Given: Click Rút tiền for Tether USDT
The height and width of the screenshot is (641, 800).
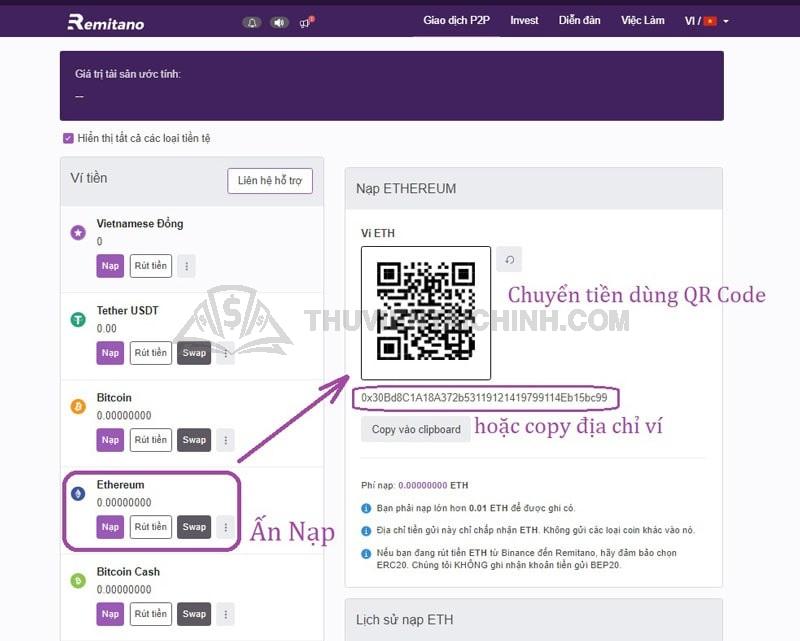Looking at the screenshot, I should [x=151, y=353].
